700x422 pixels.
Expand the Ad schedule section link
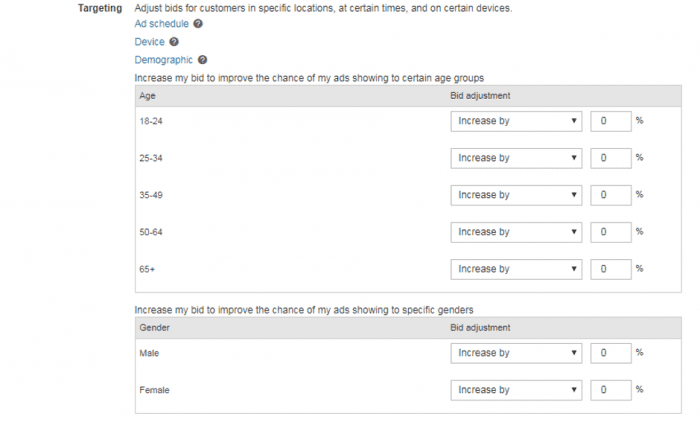click(x=162, y=24)
